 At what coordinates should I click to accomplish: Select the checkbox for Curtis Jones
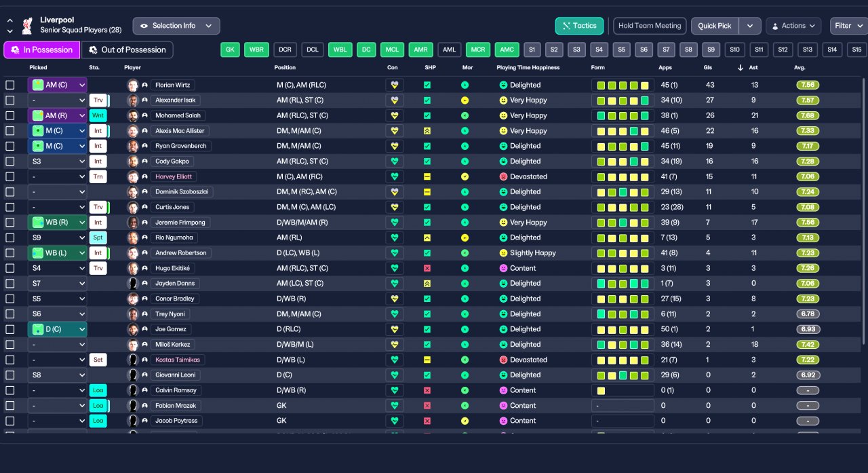(9, 208)
